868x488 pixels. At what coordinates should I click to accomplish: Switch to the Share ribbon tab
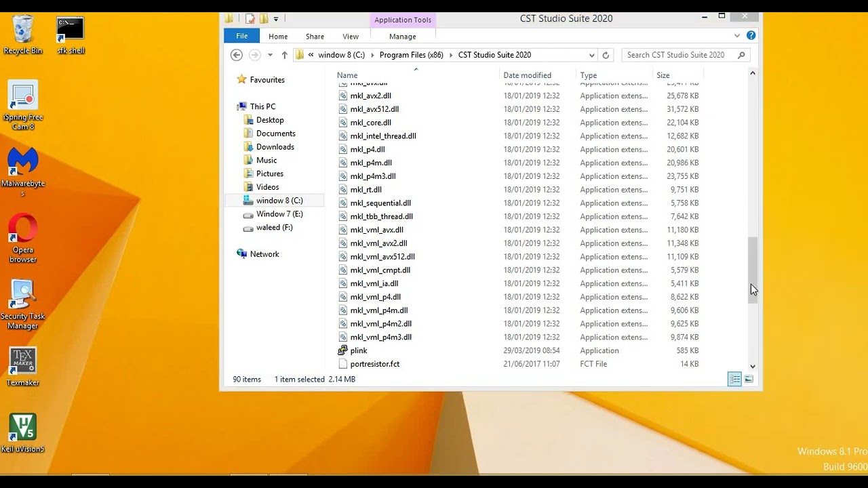[x=315, y=37]
